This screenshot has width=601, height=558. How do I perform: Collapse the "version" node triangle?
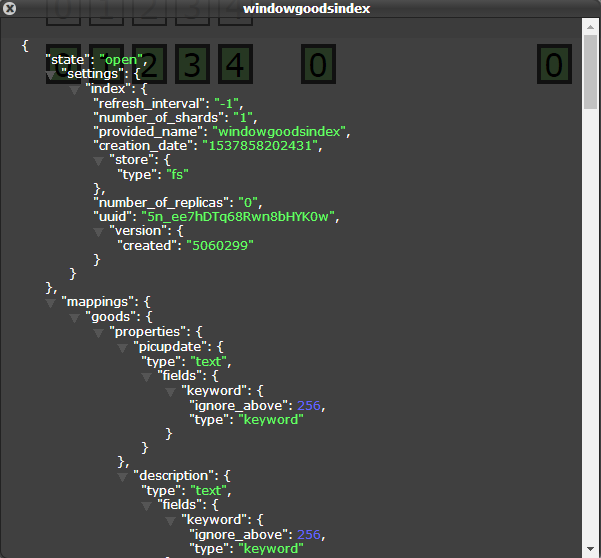[98, 232]
